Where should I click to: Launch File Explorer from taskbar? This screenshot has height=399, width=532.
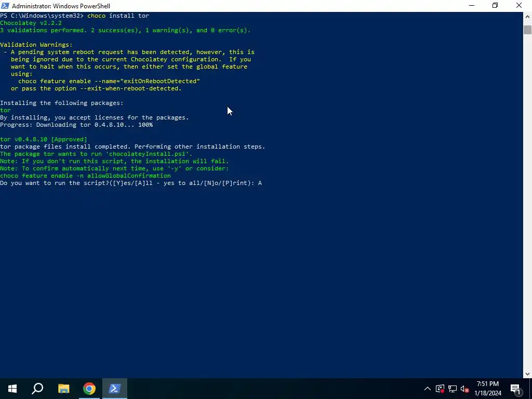pos(63,389)
